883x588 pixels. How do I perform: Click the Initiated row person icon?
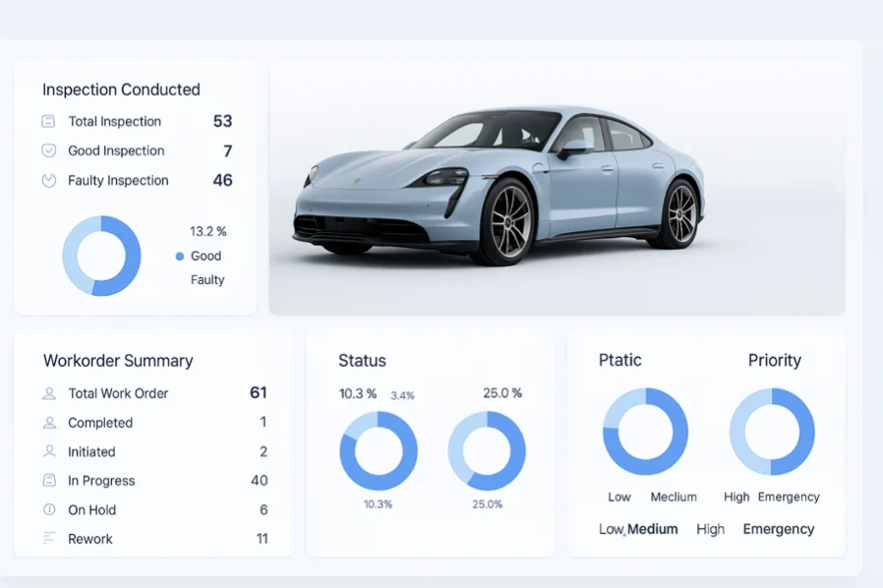click(x=49, y=451)
